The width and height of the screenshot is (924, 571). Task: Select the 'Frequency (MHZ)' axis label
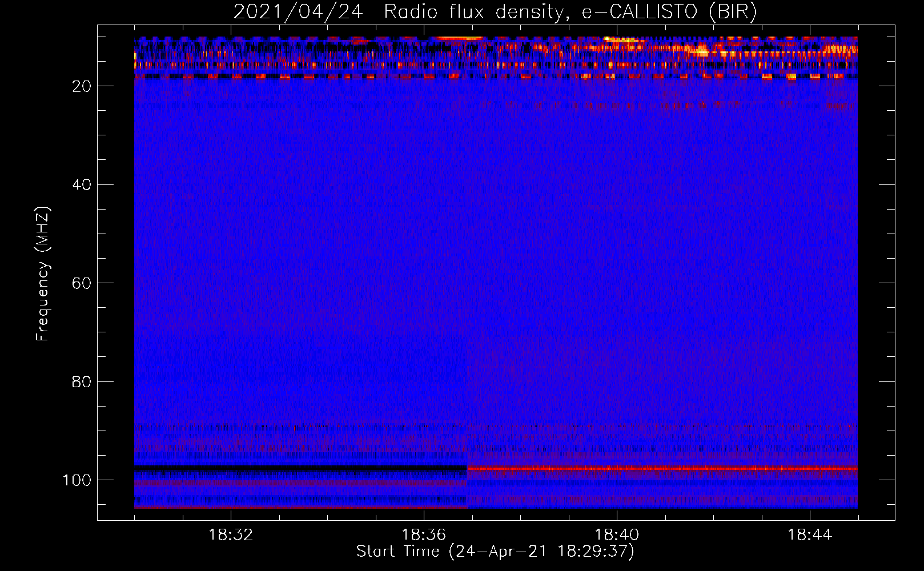click(43, 274)
